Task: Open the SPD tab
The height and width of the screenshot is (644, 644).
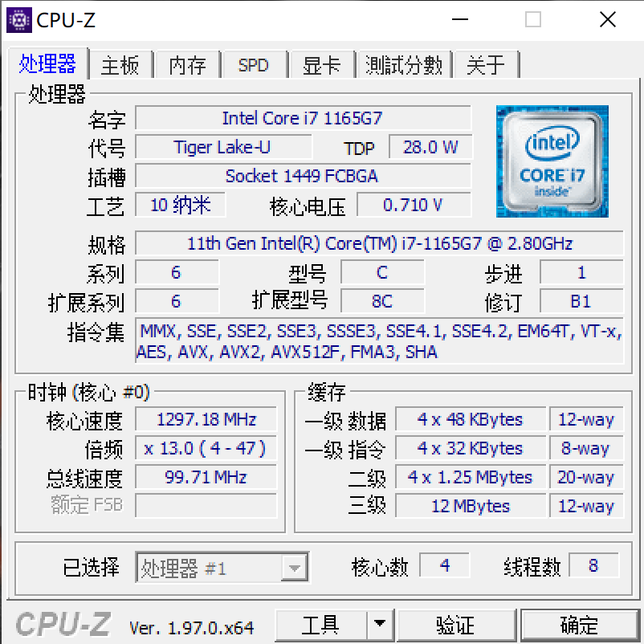Action: point(254,65)
